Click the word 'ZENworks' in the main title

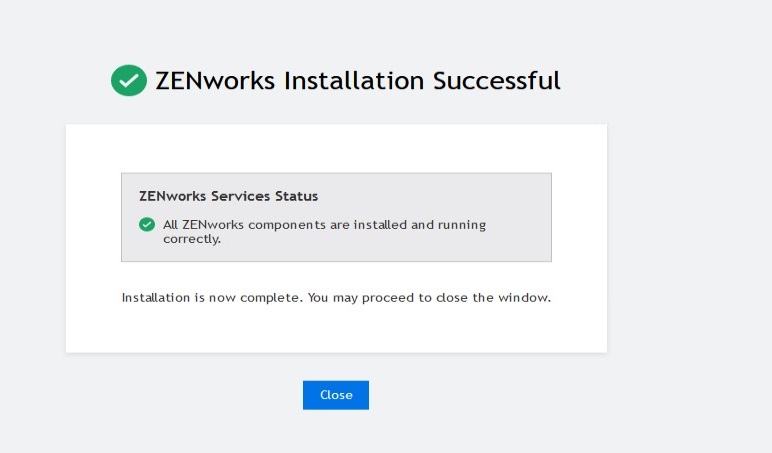[215, 81]
